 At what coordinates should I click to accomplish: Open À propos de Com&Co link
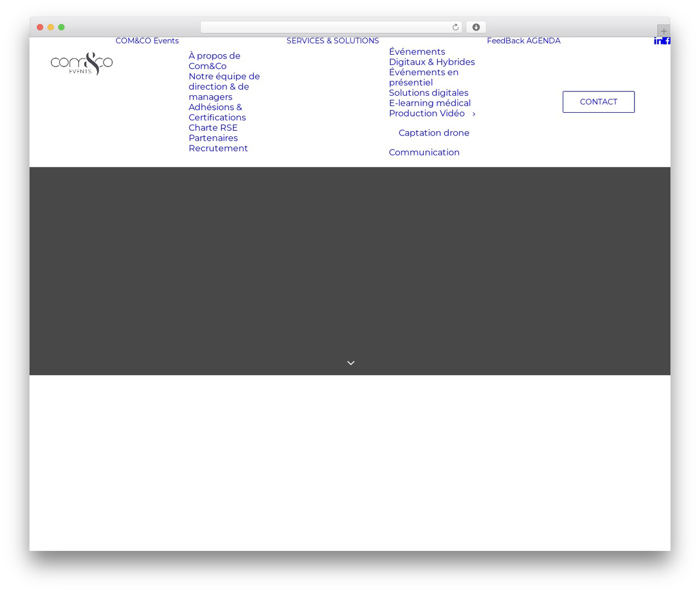coord(214,61)
